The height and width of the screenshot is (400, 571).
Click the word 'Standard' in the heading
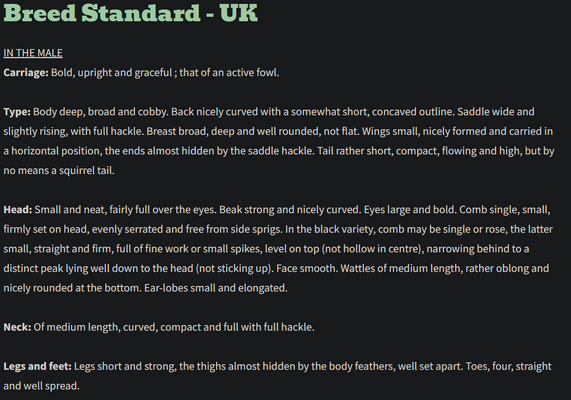pyautogui.click(x=141, y=13)
